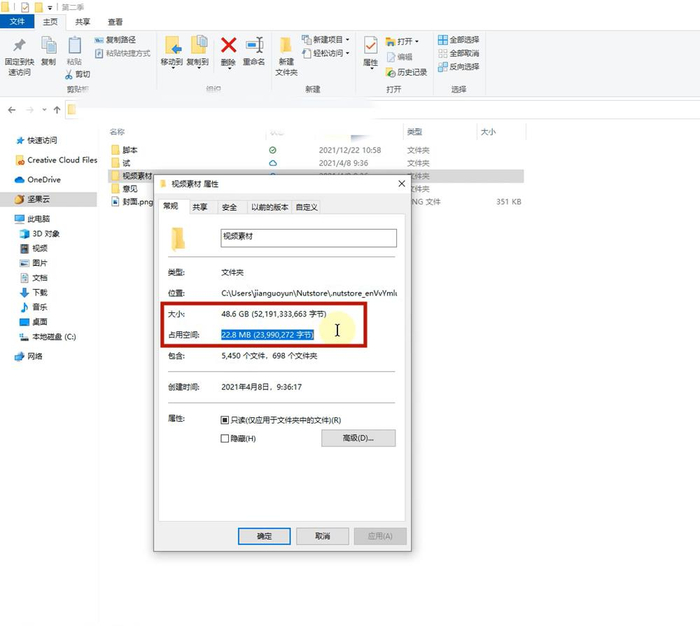
Task: Switch to the Security tab in dialog
Action: 229,207
